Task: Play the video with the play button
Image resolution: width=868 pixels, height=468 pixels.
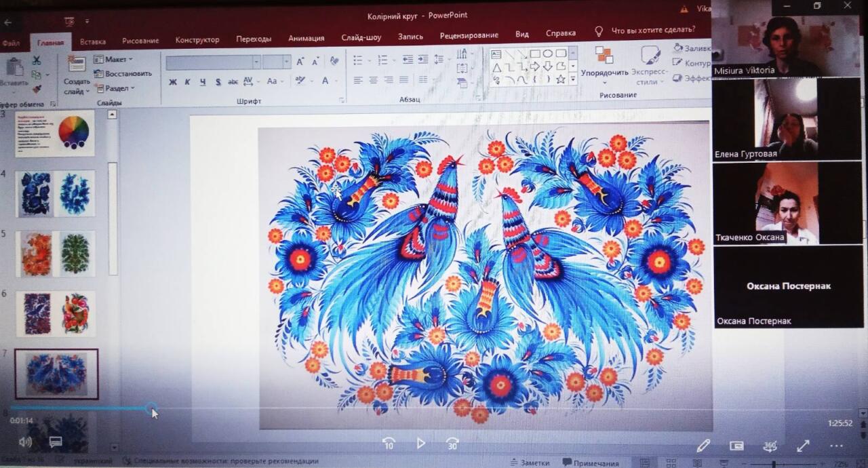Action: click(420, 444)
